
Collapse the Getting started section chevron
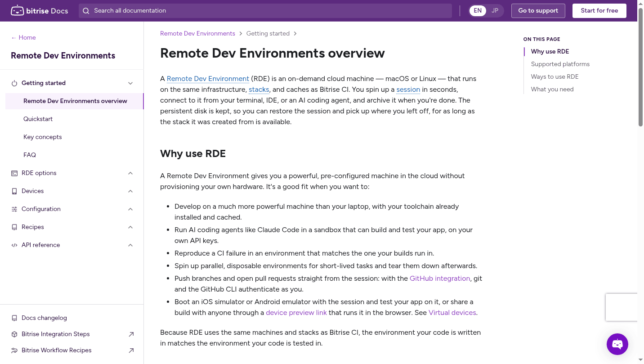(x=130, y=83)
